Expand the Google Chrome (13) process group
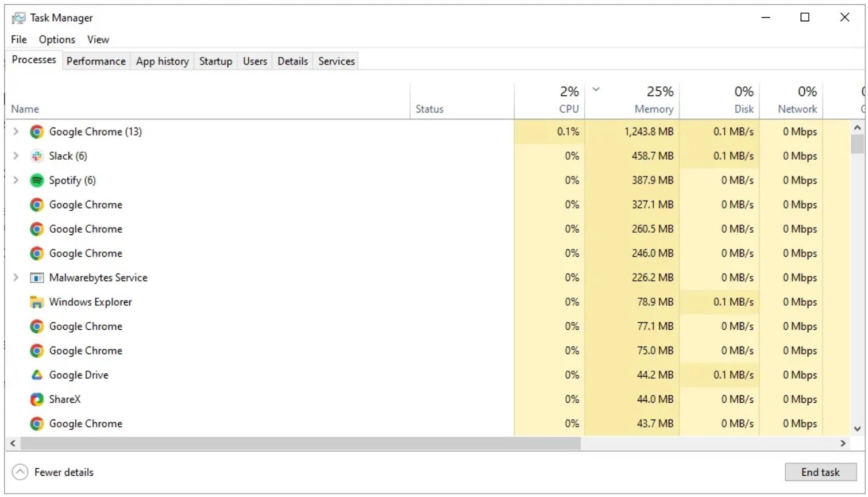The image size is (868, 497). 16,132
